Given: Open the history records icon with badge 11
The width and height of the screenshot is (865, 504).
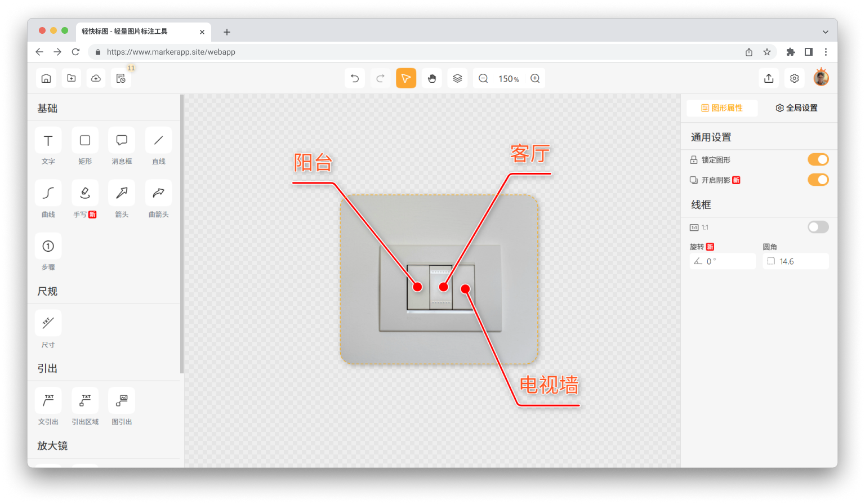Looking at the screenshot, I should 121,78.
